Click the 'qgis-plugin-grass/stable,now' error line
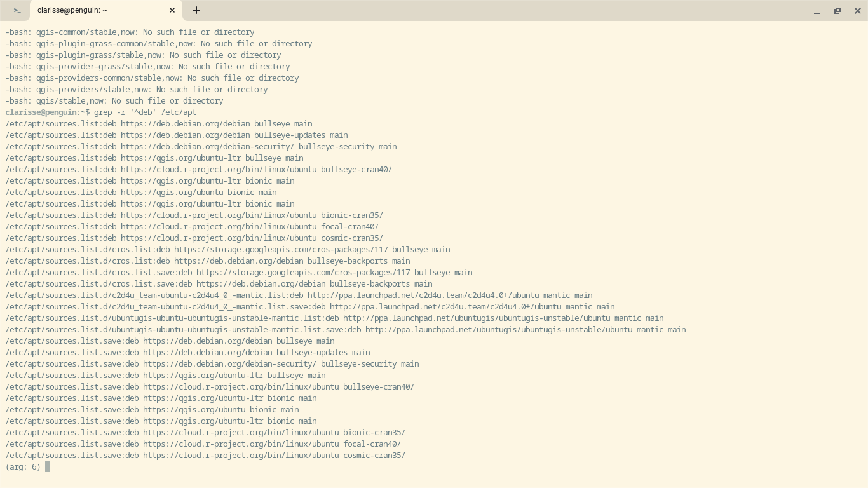 [x=143, y=55]
